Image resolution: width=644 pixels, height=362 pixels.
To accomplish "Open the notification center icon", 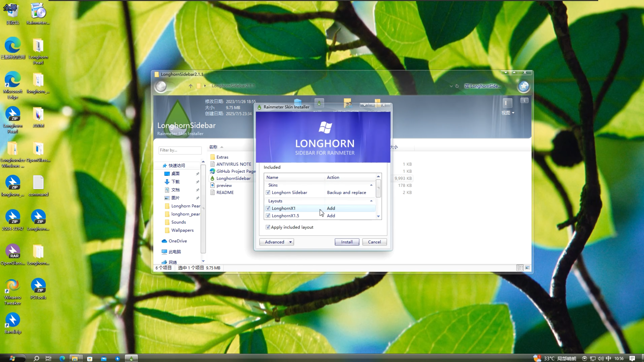I will 632,358.
